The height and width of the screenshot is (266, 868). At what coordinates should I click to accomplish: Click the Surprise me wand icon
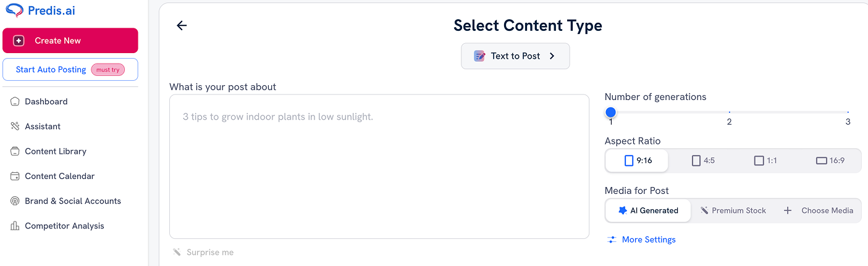(177, 252)
